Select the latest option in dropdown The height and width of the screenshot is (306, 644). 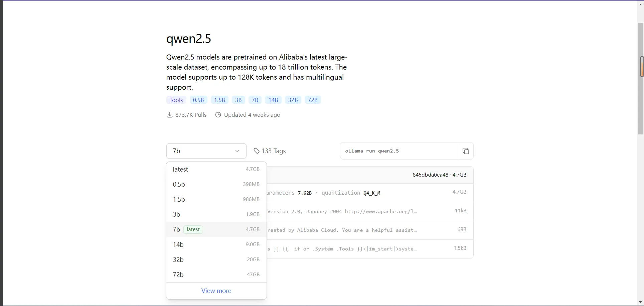[x=216, y=170]
